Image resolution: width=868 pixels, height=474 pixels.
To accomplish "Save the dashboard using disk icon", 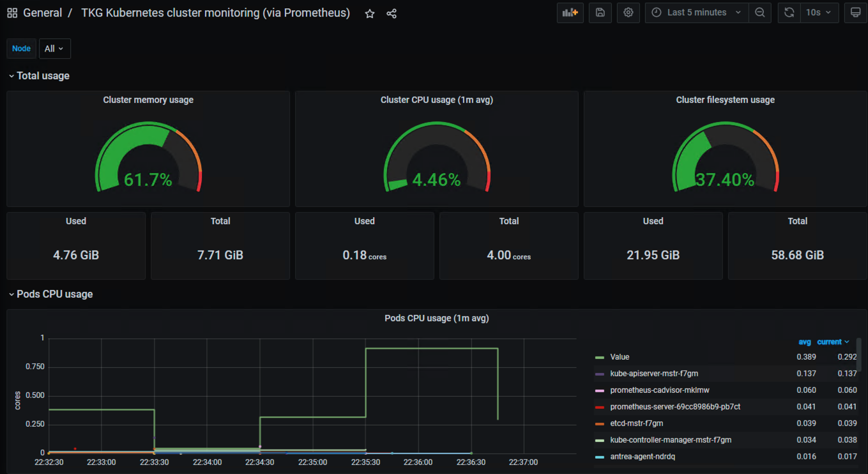I will (x=600, y=13).
